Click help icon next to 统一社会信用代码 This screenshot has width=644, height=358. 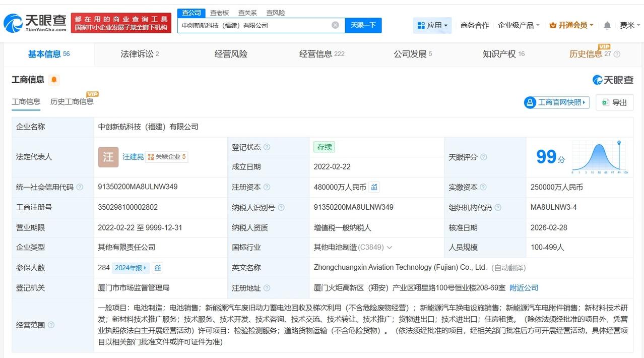tap(80, 187)
